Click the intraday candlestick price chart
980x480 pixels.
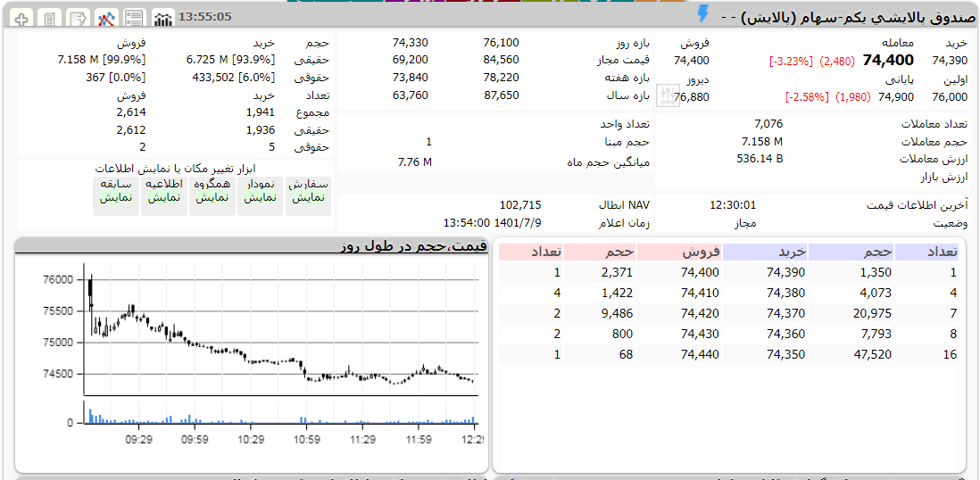[x=281, y=330]
